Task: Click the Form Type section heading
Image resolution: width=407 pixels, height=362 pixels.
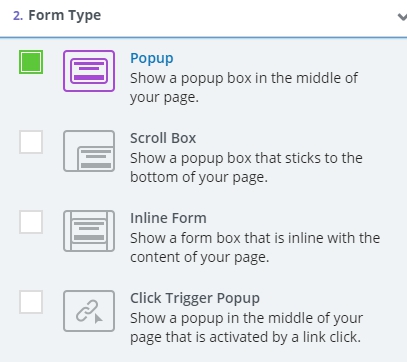Action: click(65, 15)
